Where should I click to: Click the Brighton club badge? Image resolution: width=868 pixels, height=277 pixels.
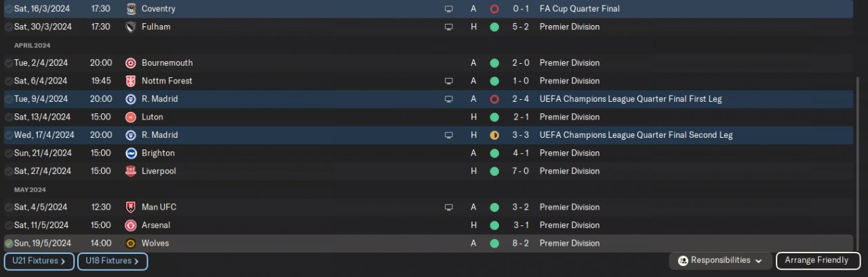click(131, 153)
